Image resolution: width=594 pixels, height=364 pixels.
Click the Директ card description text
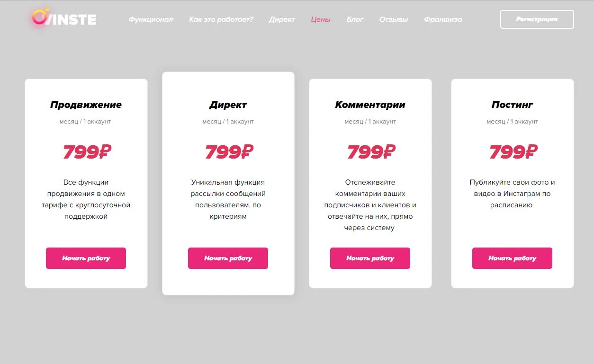[228, 199]
